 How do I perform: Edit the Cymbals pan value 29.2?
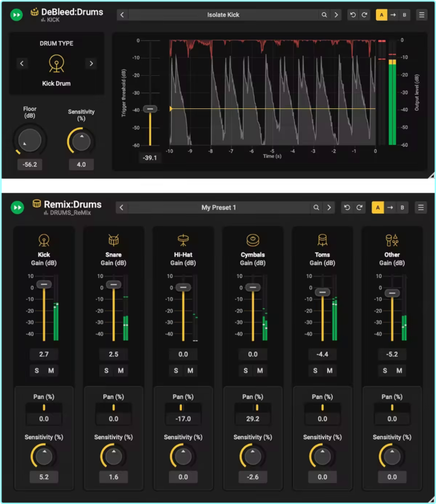pyautogui.click(x=253, y=419)
